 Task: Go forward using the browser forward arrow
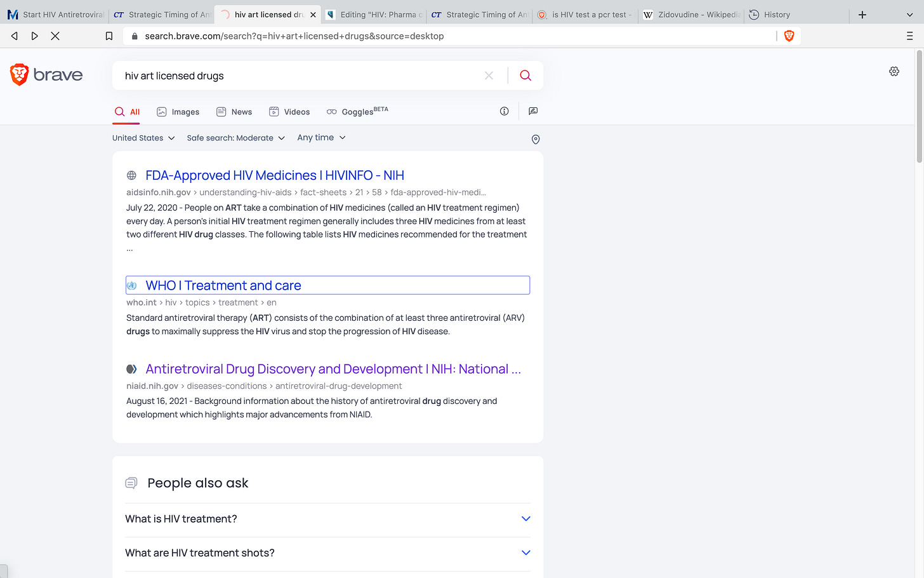[x=35, y=36]
